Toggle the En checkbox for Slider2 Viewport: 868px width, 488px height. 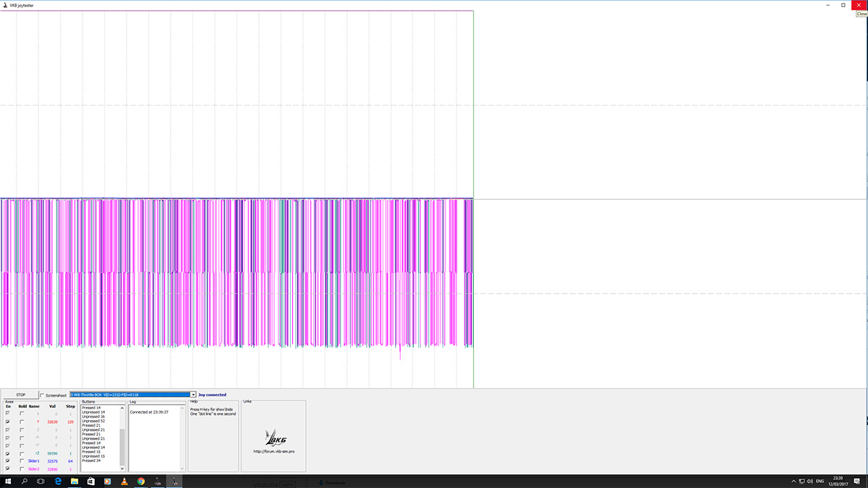[x=7, y=468]
